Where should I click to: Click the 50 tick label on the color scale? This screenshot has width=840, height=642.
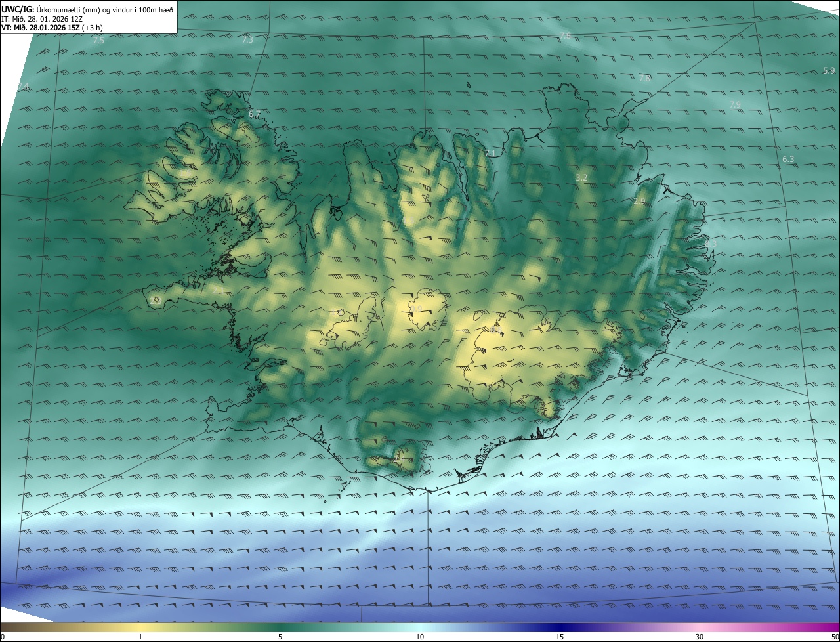coord(835,637)
